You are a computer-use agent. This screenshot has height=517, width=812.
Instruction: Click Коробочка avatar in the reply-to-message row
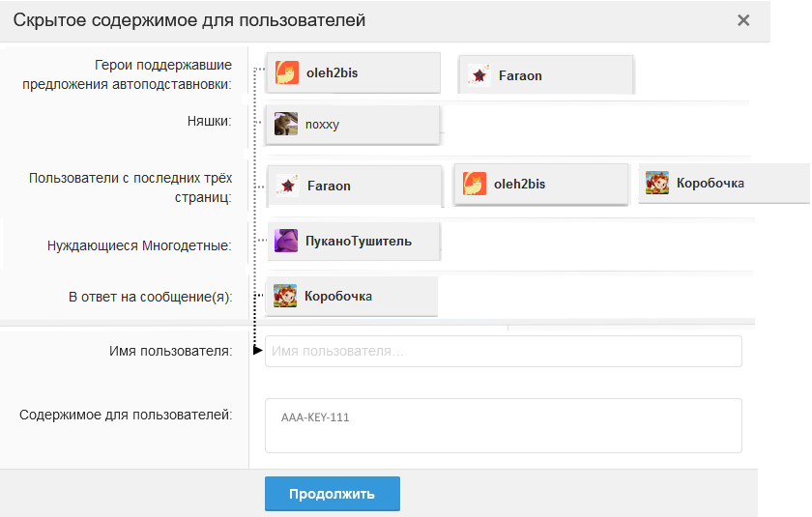285,296
